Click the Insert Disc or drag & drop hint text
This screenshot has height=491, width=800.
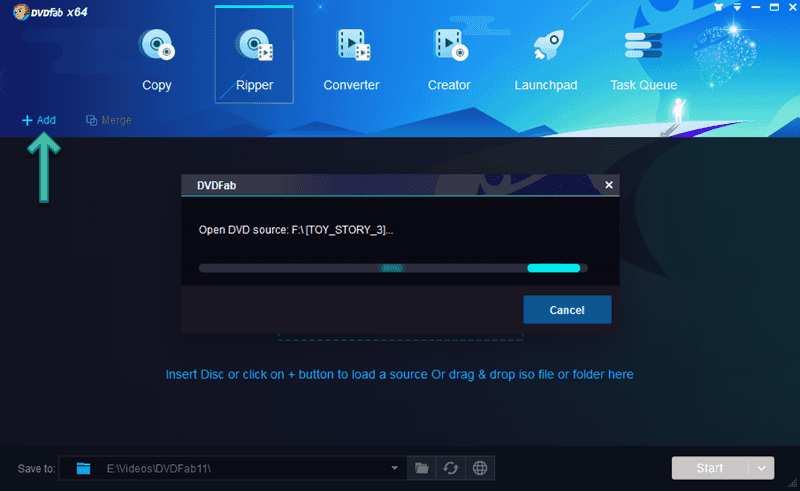coord(399,375)
